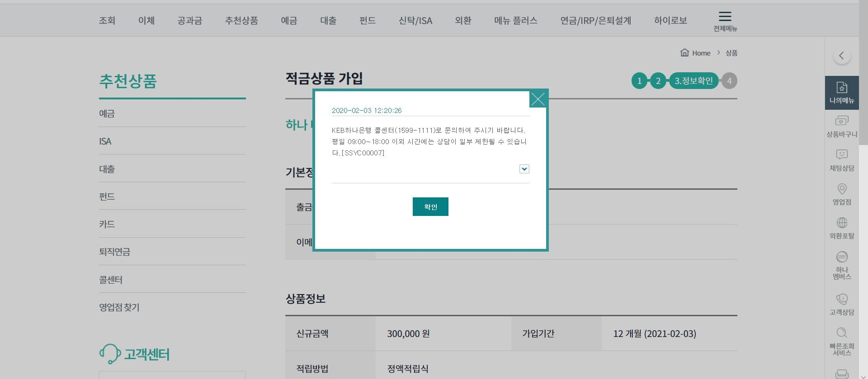Open the 이체 top menu
This screenshot has width=868, height=379.
[x=146, y=20]
